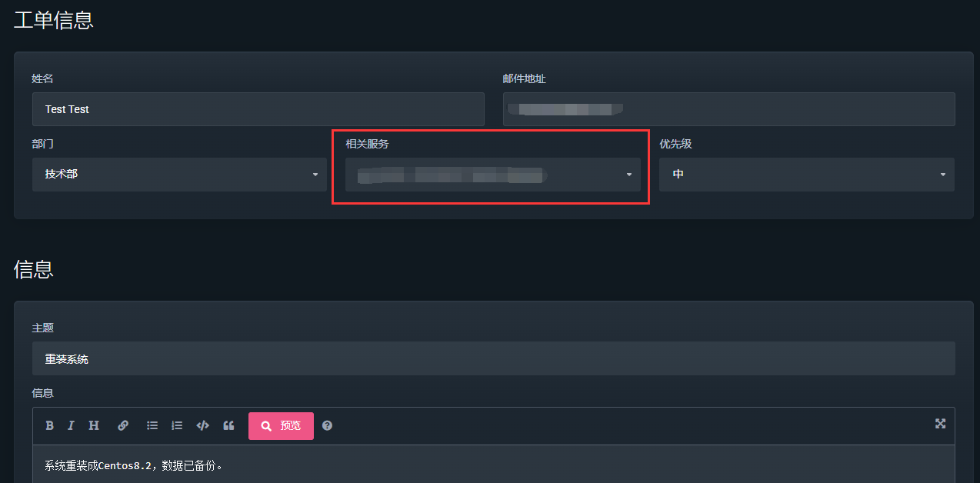Viewport: 980px width, 483px height.
Task: Click the 主题 field containing 重装系统
Action: click(493, 359)
